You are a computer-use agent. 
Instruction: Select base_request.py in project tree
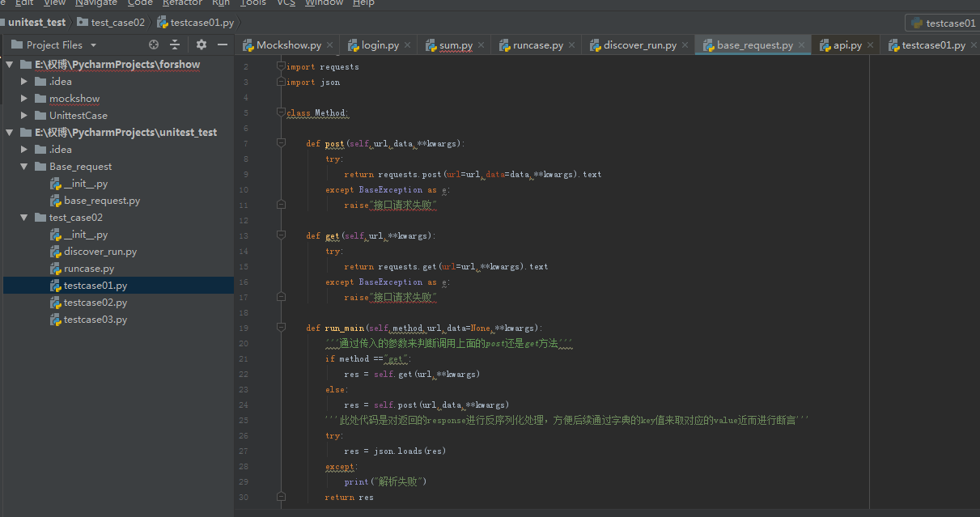click(x=102, y=201)
